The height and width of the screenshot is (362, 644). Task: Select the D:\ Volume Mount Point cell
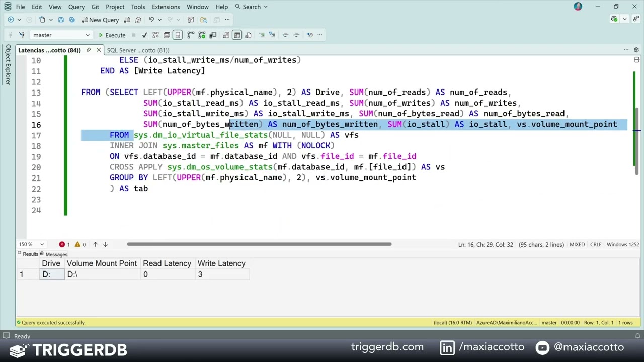click(x=102, y=274)
